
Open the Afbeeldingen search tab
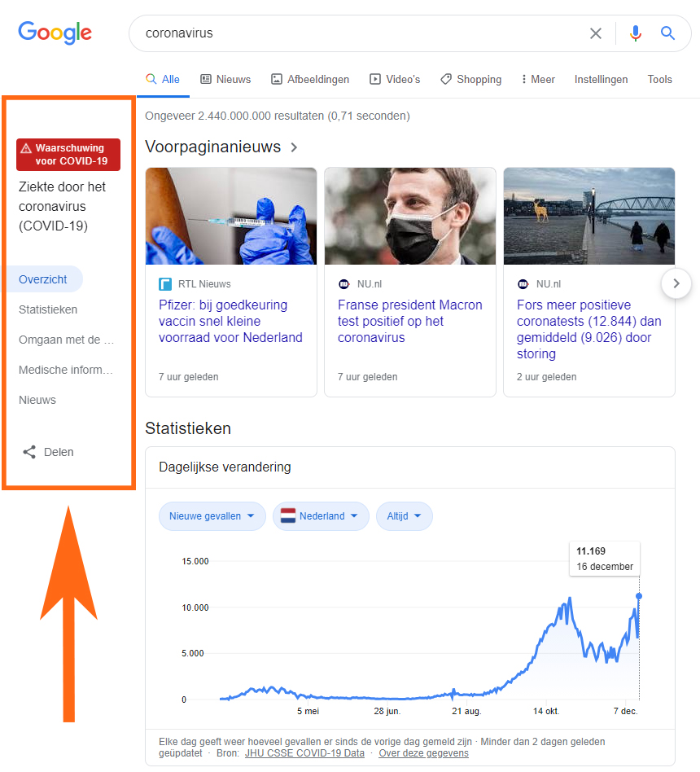(x=310, y=79)
